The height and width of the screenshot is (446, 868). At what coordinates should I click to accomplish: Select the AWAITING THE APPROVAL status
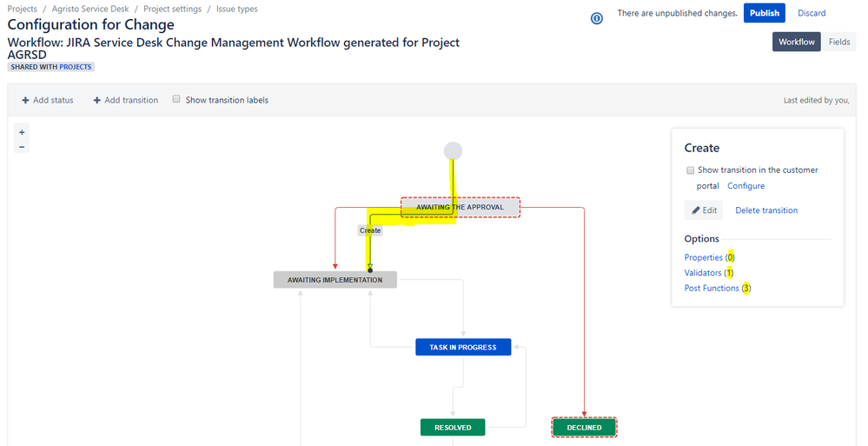[x=460, y=207]
